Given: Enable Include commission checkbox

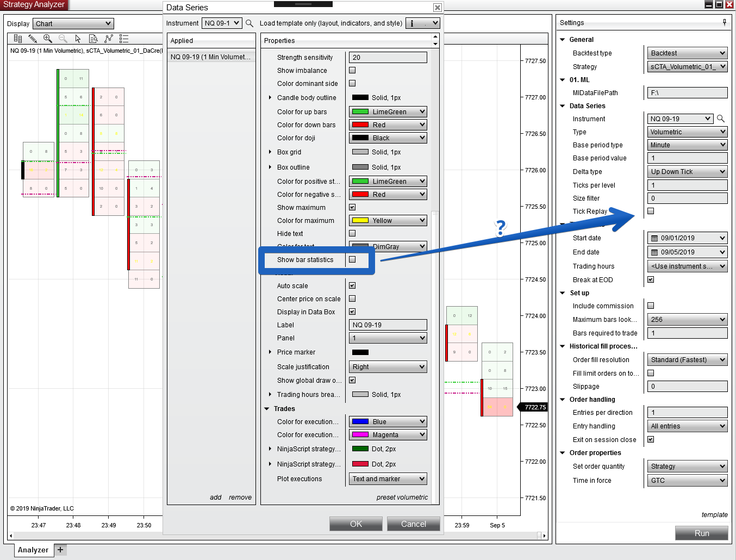Looking at the screenshot, I should pos(651,306).
